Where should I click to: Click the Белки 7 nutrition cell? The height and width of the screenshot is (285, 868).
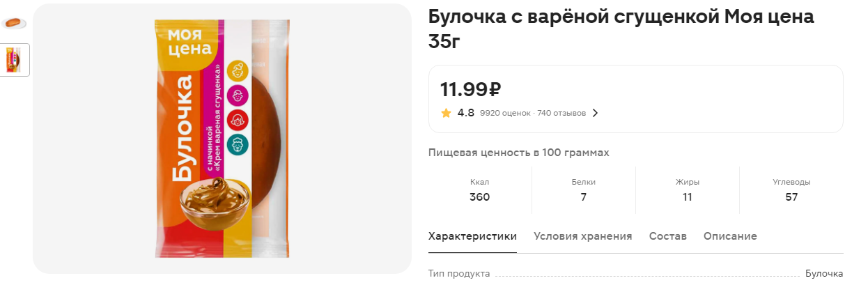click(584, 190)
